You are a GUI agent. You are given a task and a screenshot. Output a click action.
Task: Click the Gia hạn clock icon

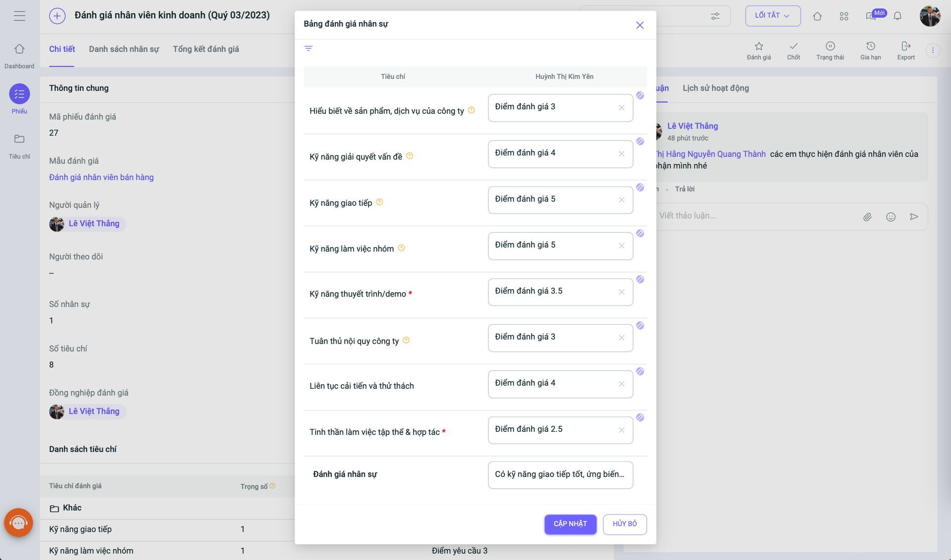pos(870,46)
